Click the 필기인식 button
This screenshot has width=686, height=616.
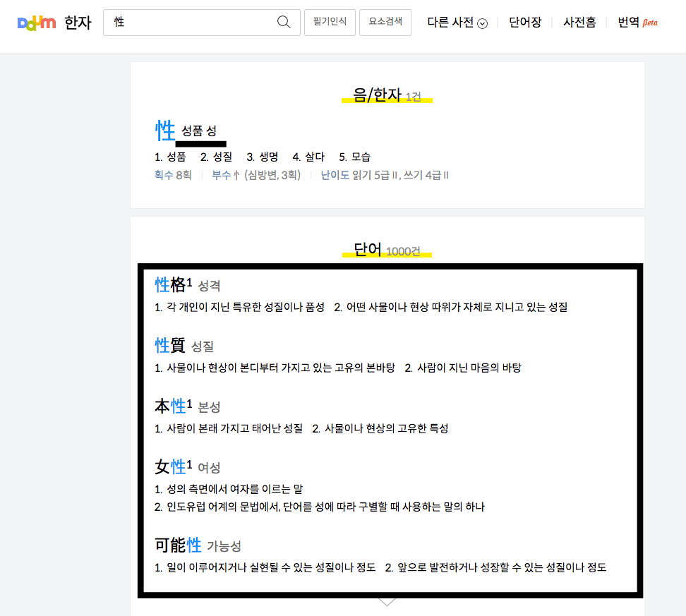pos(330,23)
